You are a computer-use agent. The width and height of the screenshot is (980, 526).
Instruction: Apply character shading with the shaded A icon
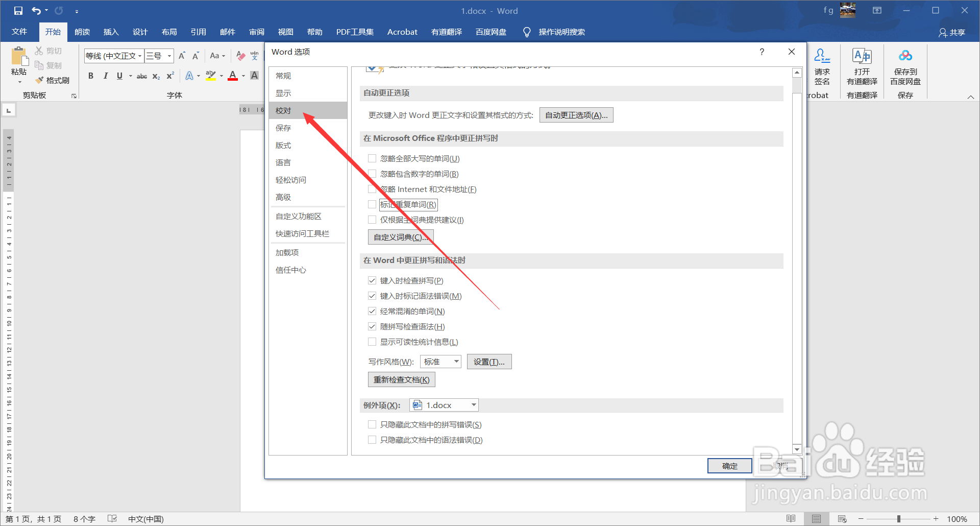pyautogui.click(x=254, y=76)
